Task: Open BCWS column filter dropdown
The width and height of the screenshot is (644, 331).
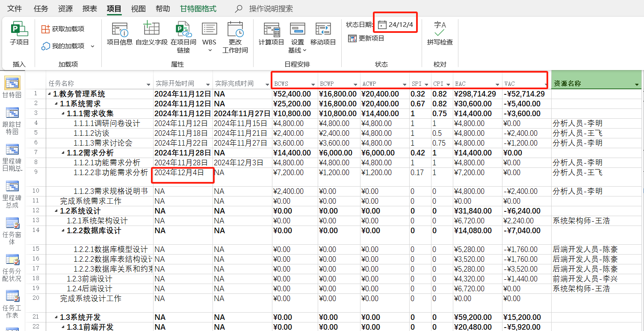Action: [x=313, y=84]
